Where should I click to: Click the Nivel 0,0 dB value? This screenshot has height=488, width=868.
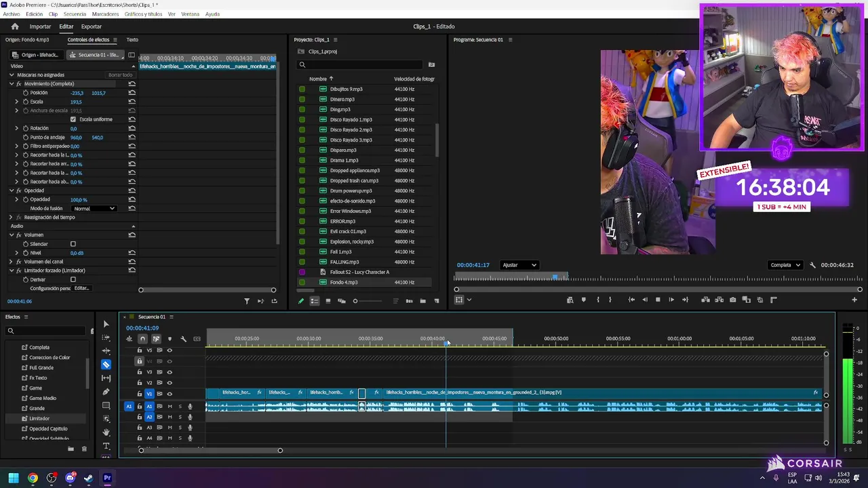[x=77, y=253]
